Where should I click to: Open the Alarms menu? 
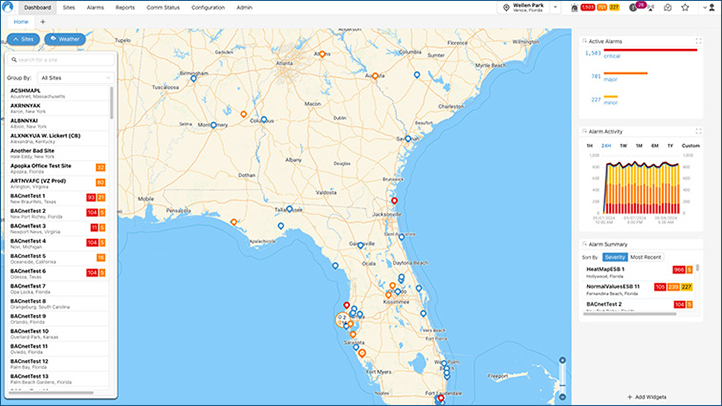pyautogui.click(x=95, y=7)
